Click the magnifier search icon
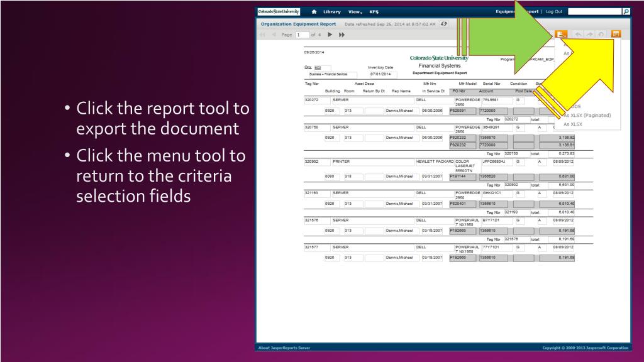Viewport: 644px width, 362px height. click(x=626, y=11)
